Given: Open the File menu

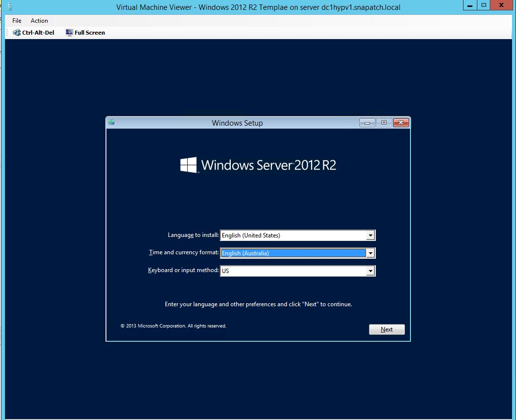Looking at the screenshot, I should (x=17, y=21).
